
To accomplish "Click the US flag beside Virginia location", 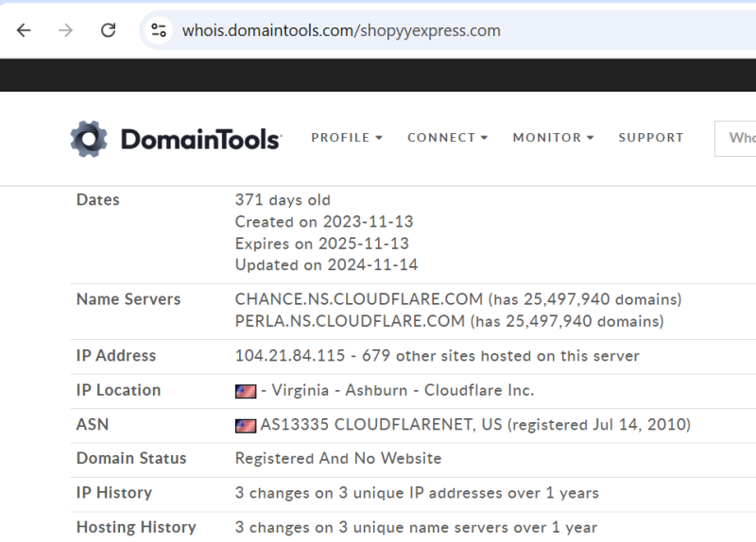I will (x=246, y=391).
